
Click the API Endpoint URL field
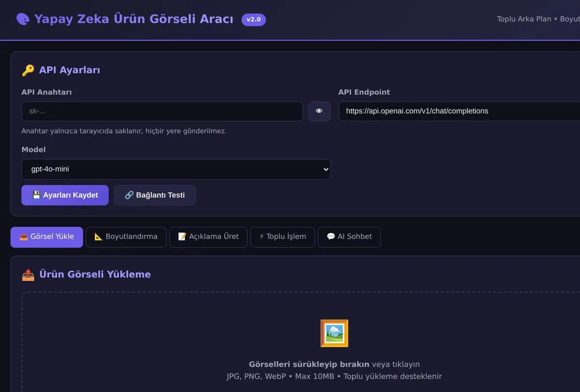pyautogui.click(x=459, y=111)
